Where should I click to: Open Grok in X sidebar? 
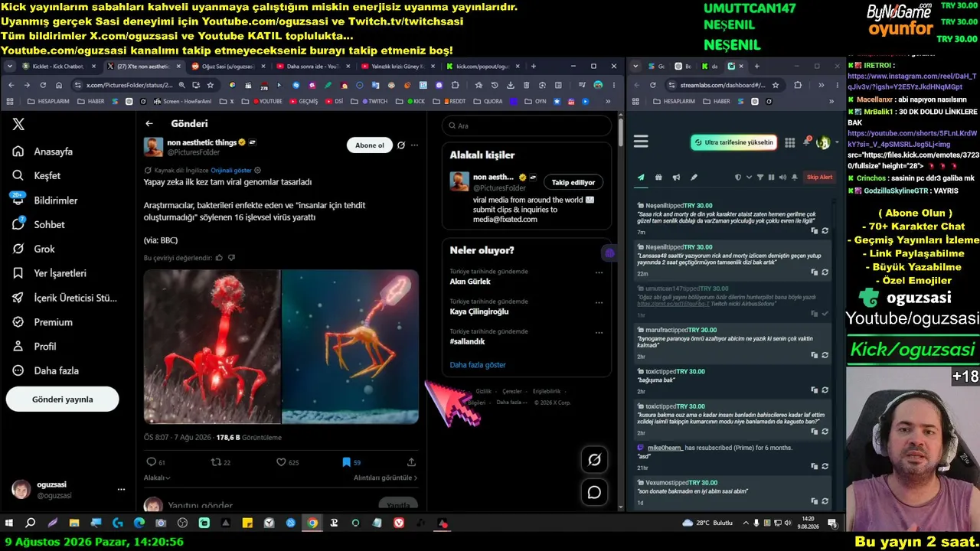coord(34,249)
